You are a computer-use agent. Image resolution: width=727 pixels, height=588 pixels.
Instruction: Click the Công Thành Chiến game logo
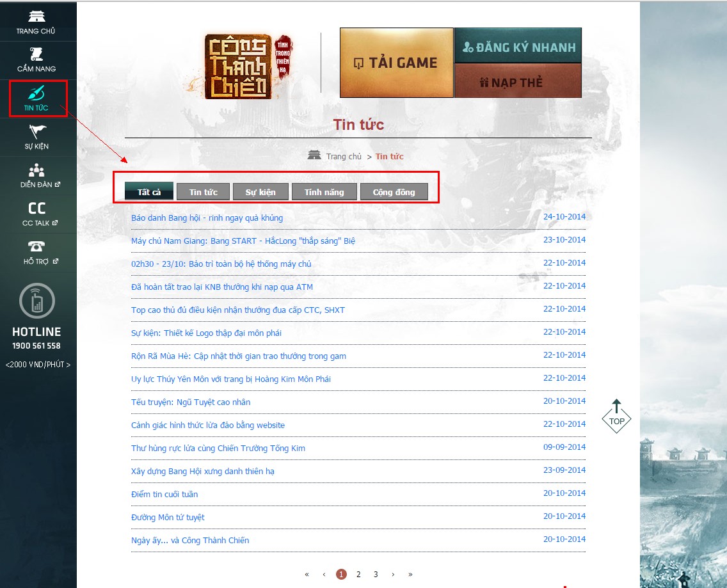(246, 66)
